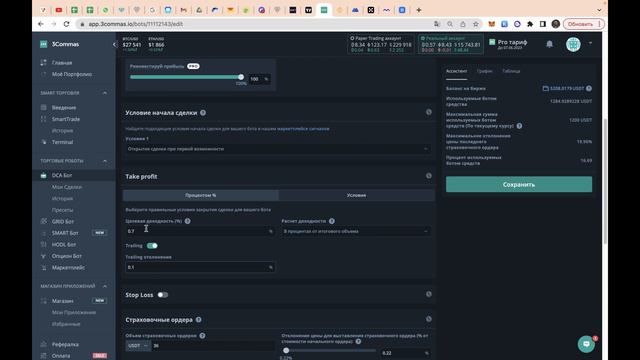Click the Сохранить button
Image resolution: width=640 pixels, height=360 pixels.
click(x=519, y=184)
